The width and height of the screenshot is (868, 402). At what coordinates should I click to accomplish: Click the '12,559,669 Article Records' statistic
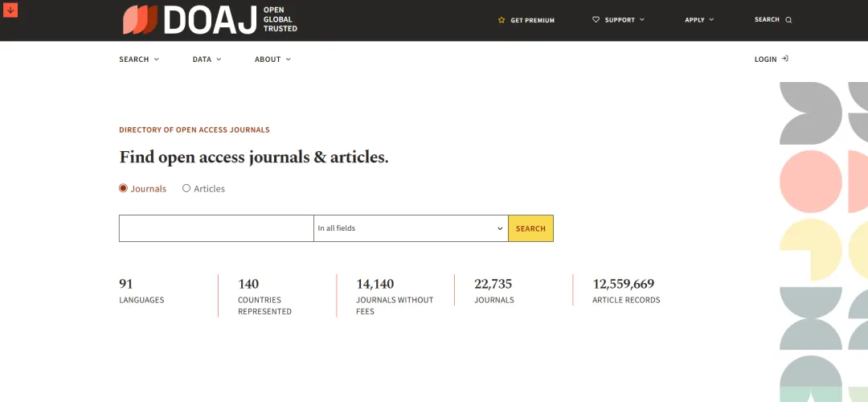[x=626, y=291]
